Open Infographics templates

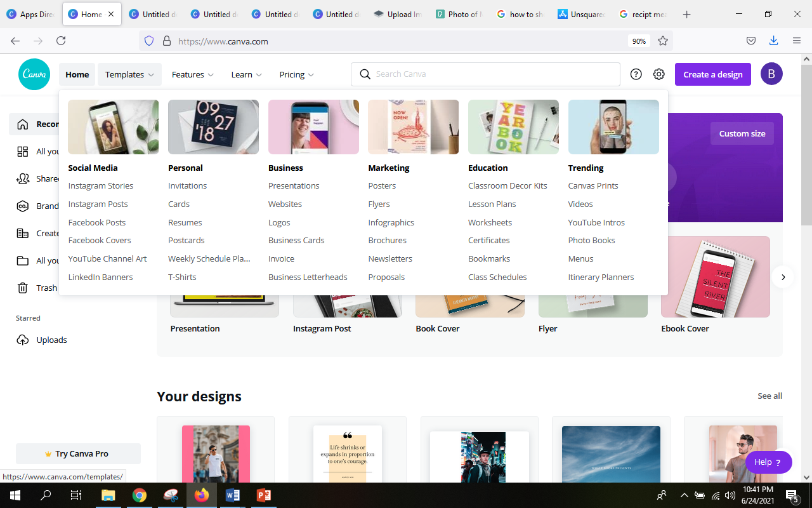coord(391,222)
